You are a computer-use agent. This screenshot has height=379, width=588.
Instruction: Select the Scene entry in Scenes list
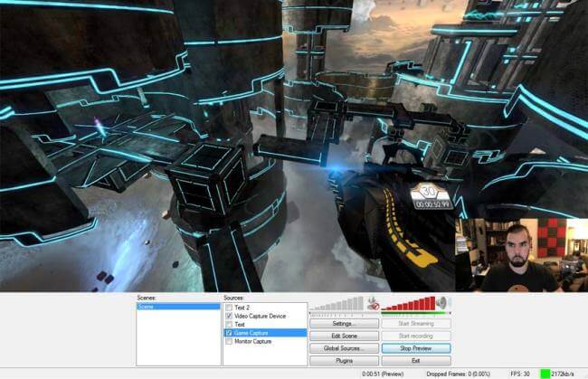point(178,307)
